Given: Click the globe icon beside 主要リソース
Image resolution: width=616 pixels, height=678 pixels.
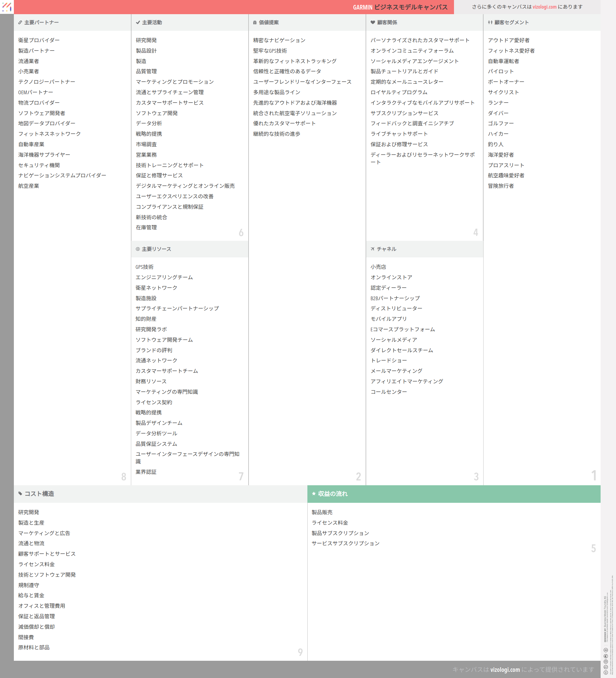Looking at the screenshot, I should pyautogui.click(x=138, y=249).
